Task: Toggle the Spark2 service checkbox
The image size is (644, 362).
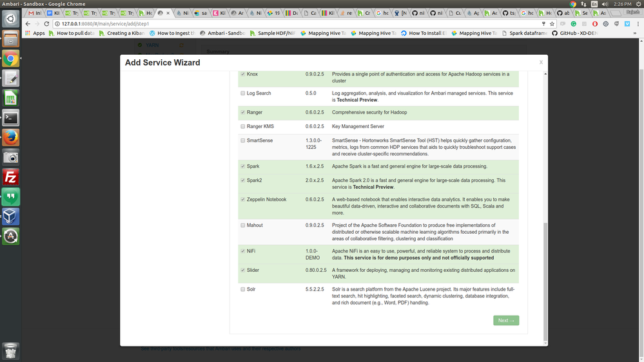Action: [x=243, y=180]
